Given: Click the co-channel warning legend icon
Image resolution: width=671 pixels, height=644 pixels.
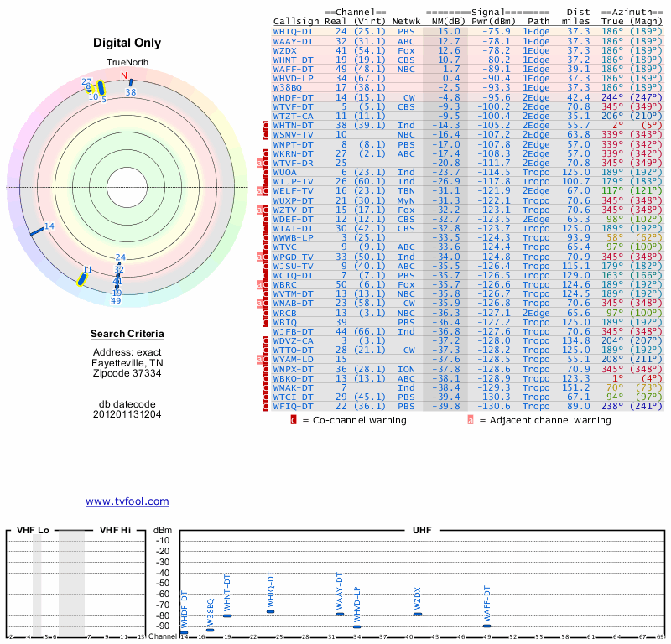Looking at the screenshot, I should pyautogui.click(x=294, y=420).
